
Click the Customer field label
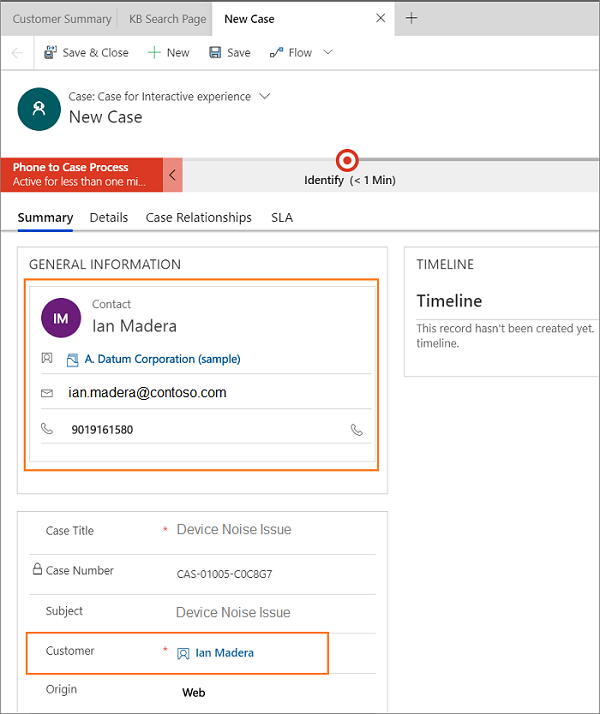coord(70,651)
